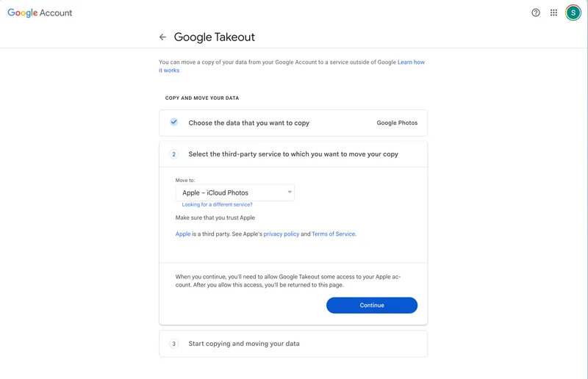Image resolution: width=588 pixels, height=379 pixels.
Task: Click the Move to: label
Action: (x=185, y=180)
